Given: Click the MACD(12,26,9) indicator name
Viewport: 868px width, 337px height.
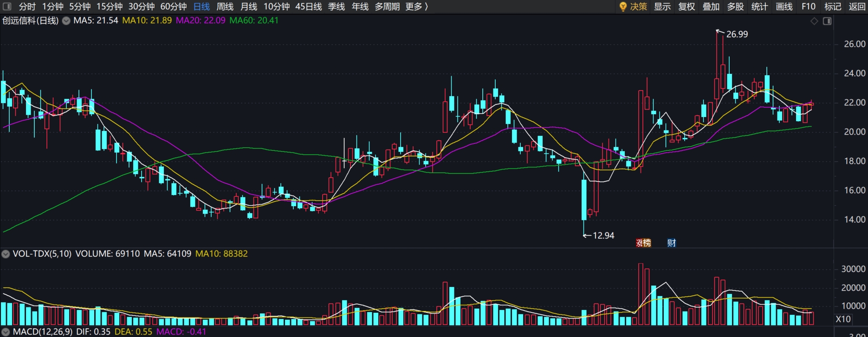Looking at the screenshot, I should [42, 332].
